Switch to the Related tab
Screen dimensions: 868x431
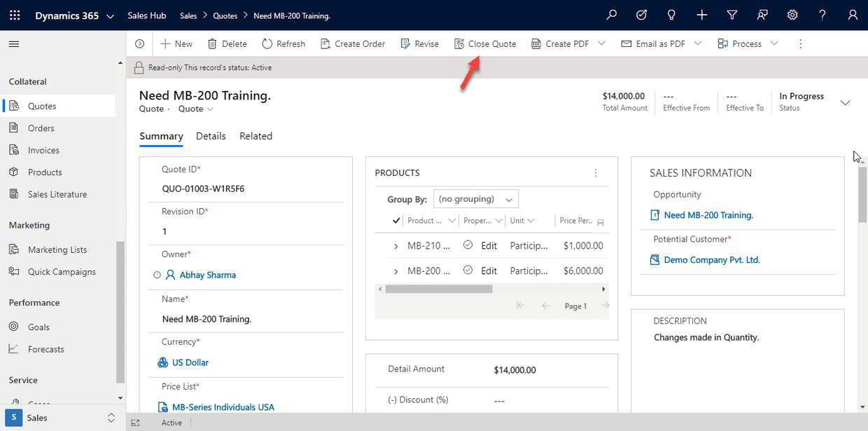click(255, 135)
